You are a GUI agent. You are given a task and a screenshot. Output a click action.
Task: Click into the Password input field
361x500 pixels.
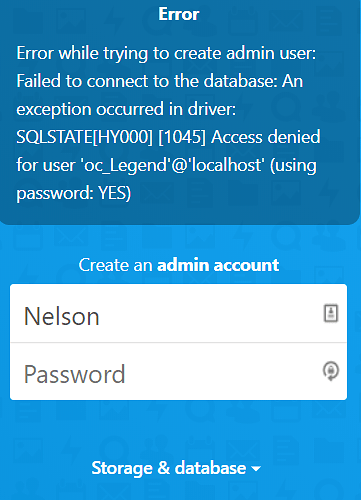[178, 371]
